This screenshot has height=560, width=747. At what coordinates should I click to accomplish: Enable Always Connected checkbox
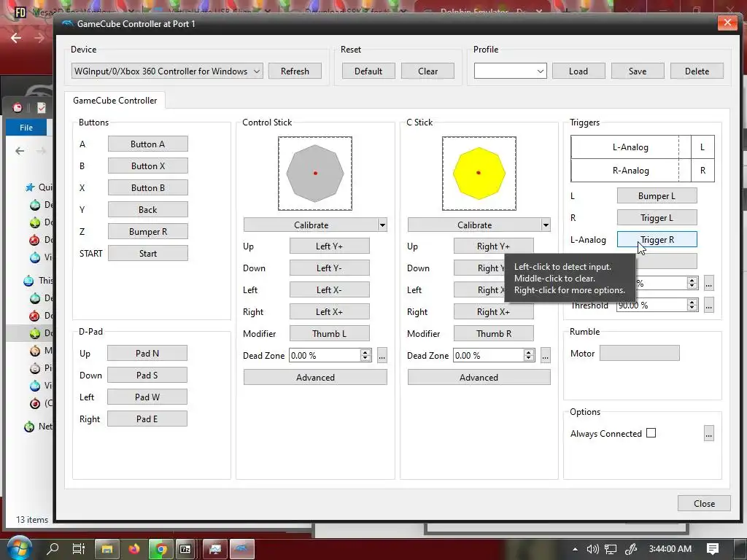(x=651, y=433)
